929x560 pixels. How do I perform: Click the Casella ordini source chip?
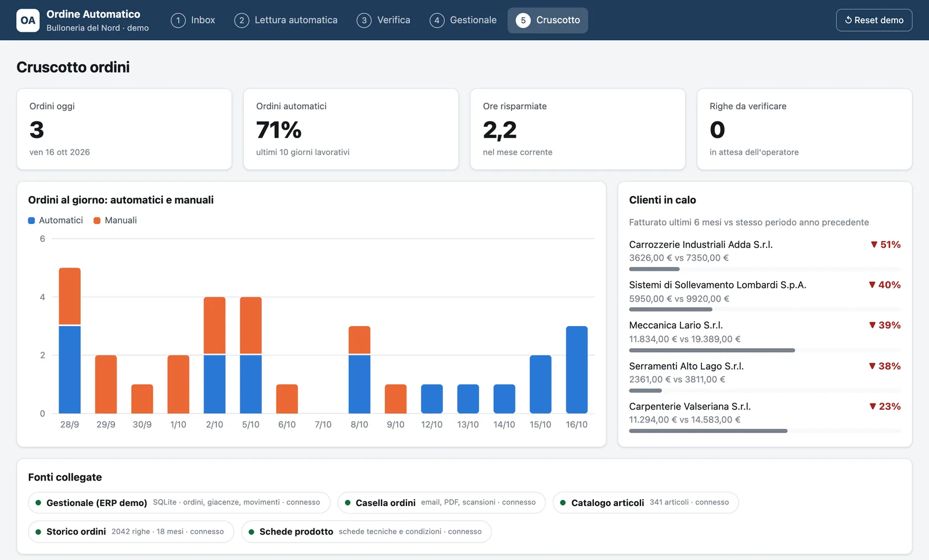441,503
